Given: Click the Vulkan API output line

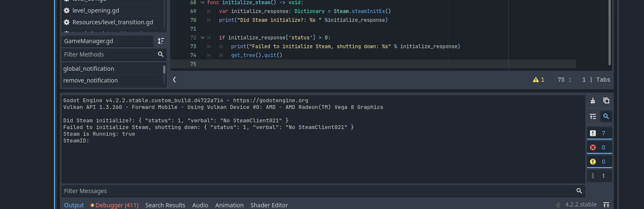Looking at the screenshot, I should 223,107.
